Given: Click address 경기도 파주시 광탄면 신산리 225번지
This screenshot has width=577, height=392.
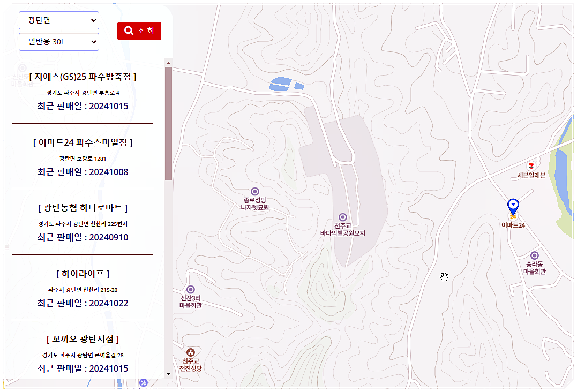Looking at the screenshot, I should pyautogui.click(x=83, y=224).
